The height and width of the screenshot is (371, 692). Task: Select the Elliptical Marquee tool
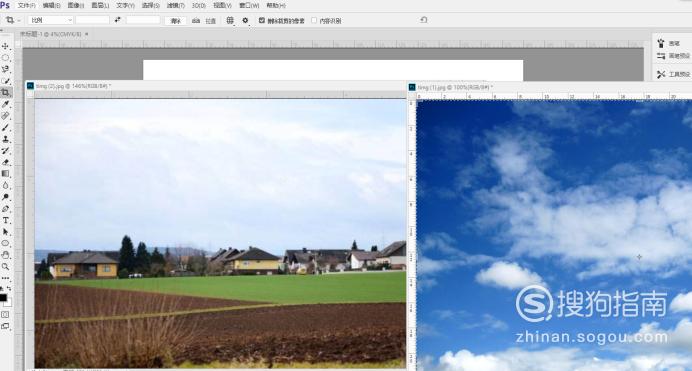pos(5,58)
